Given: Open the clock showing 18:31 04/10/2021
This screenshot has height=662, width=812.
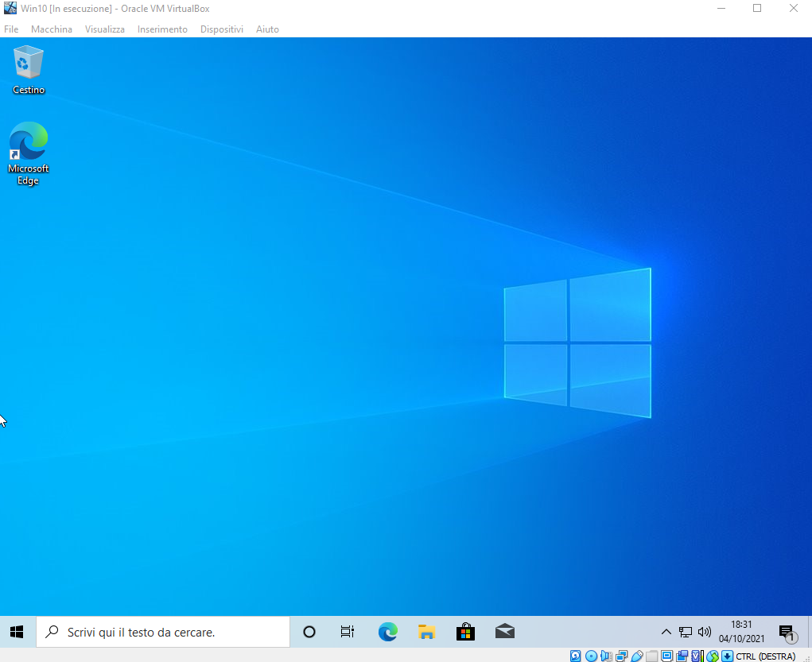Looking at the screenshot, I should (741, 632).
